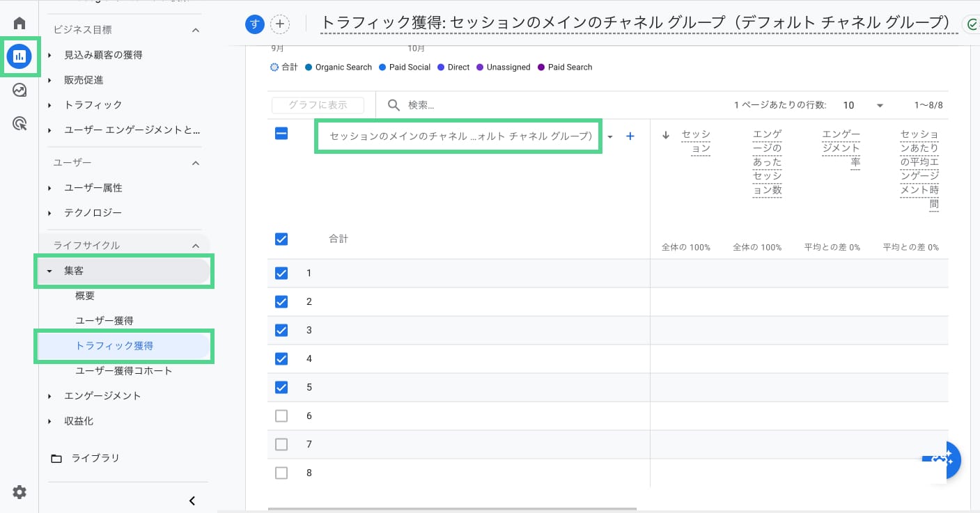Viewport: 980px width, 513px height.
Task: Click the plus icon to add comparison
Action: pyautogui.click(x=280, y=24)
